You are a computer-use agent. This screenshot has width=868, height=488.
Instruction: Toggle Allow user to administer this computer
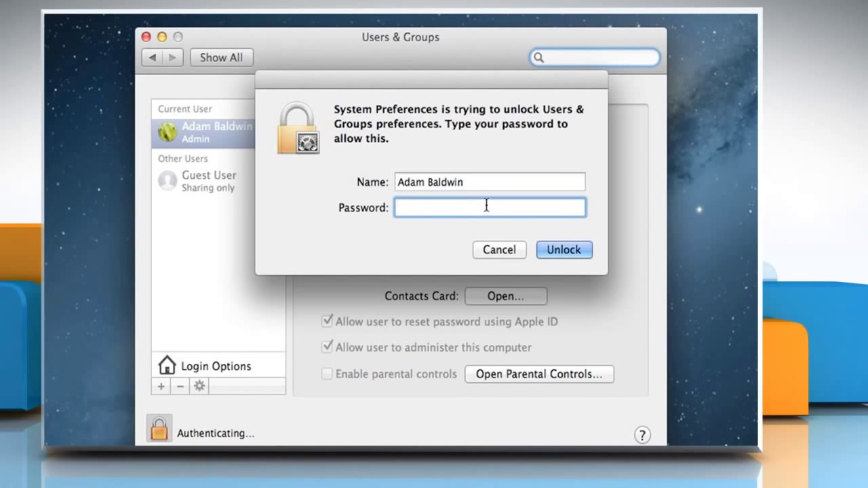(x=328, y=346)
